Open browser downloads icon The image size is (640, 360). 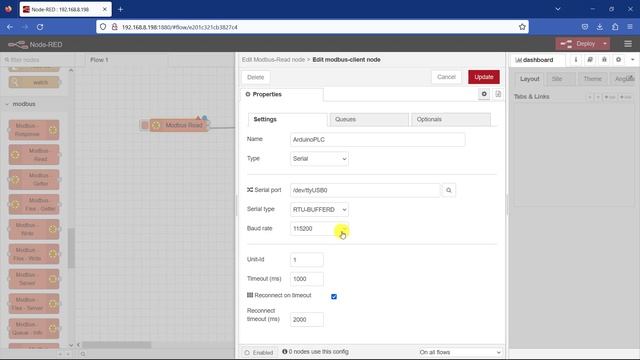[x=600, y=27]
